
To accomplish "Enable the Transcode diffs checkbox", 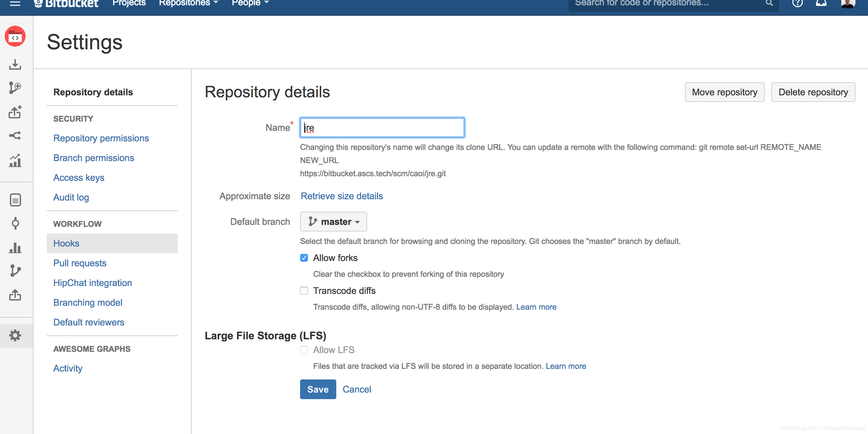I will click(x=304, y=291).
